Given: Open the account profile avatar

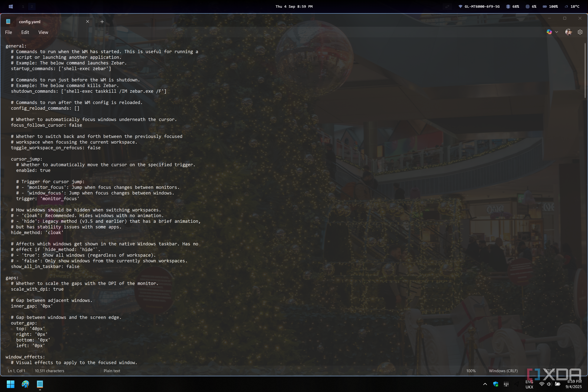Looking at the screenshot, I should (x=569, y=32).
